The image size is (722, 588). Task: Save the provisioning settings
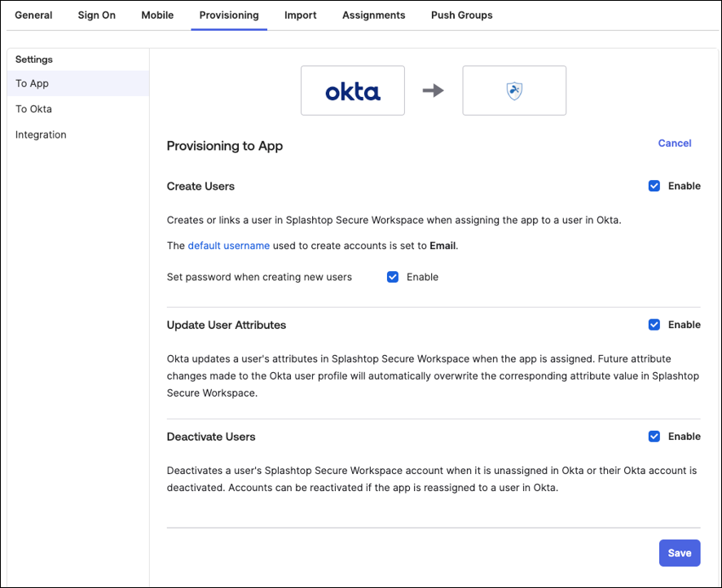coord(680,553)
